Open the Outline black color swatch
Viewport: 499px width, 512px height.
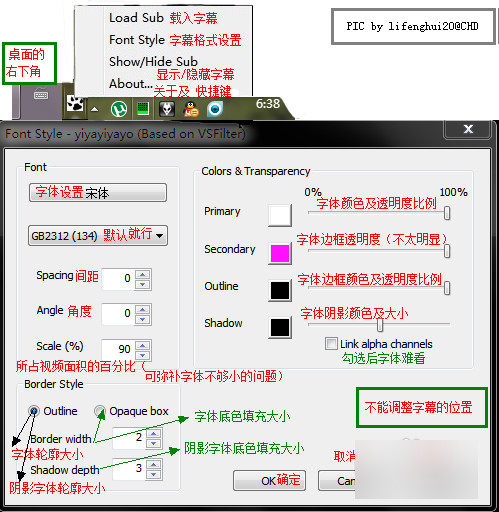coord(280,290)
